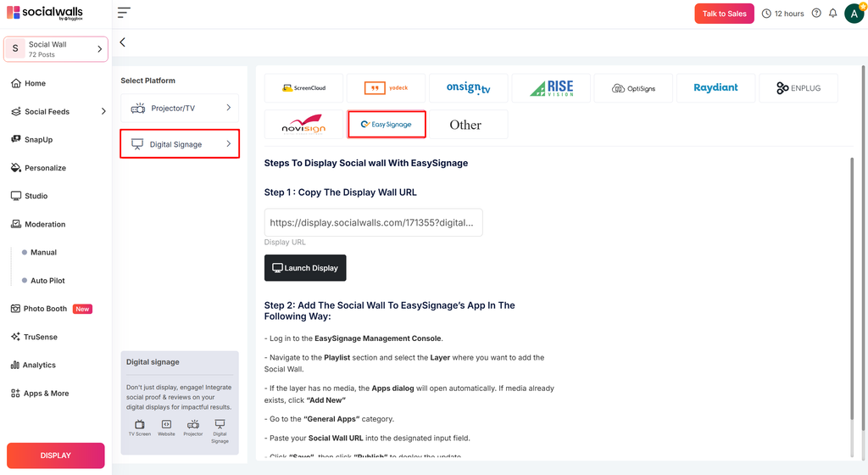The width and height of the screenshot is (868, 475).
Task: Click the Projector icon in info card
Action: 193,425
